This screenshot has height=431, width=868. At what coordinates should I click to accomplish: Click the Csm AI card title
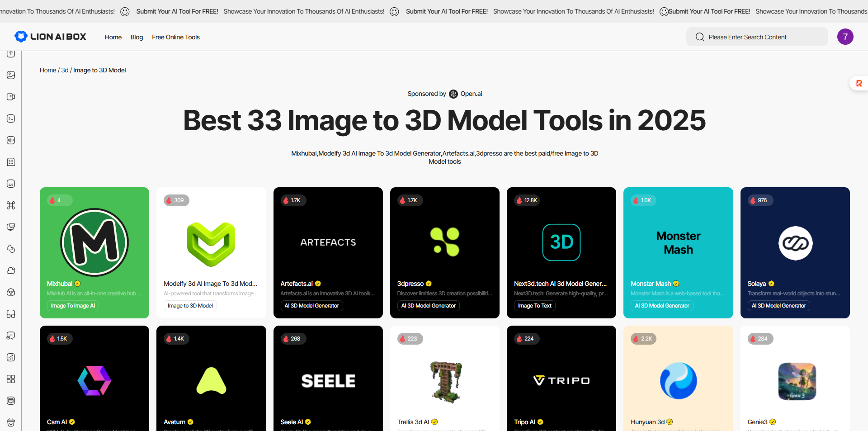tap(57, 422)
